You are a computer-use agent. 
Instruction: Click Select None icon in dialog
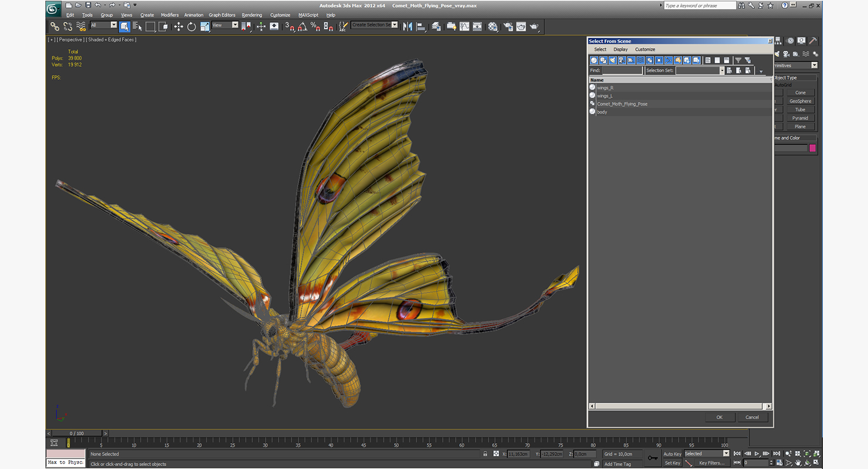(717, 60)
